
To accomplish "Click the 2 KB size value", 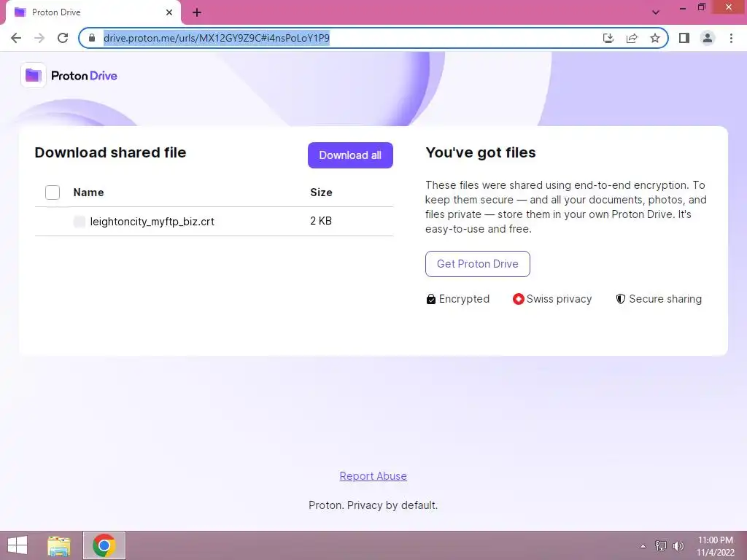I will click(321, 221).
